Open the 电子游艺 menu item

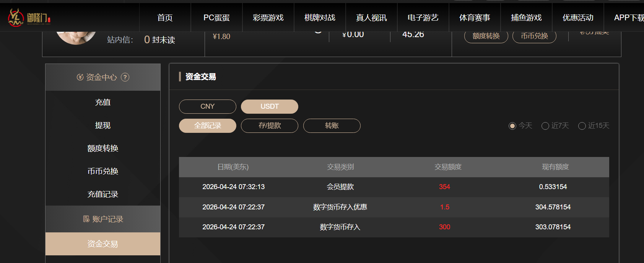click(x=423, y=18)
